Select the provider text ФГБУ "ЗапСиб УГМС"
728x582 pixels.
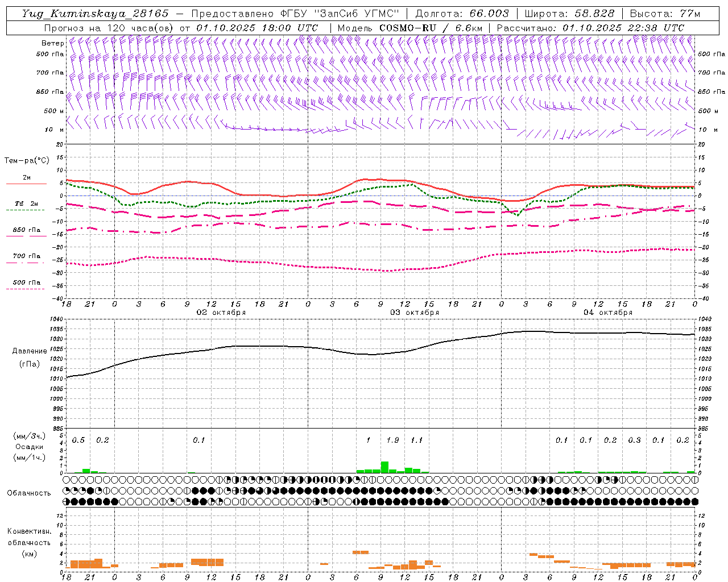340,14
